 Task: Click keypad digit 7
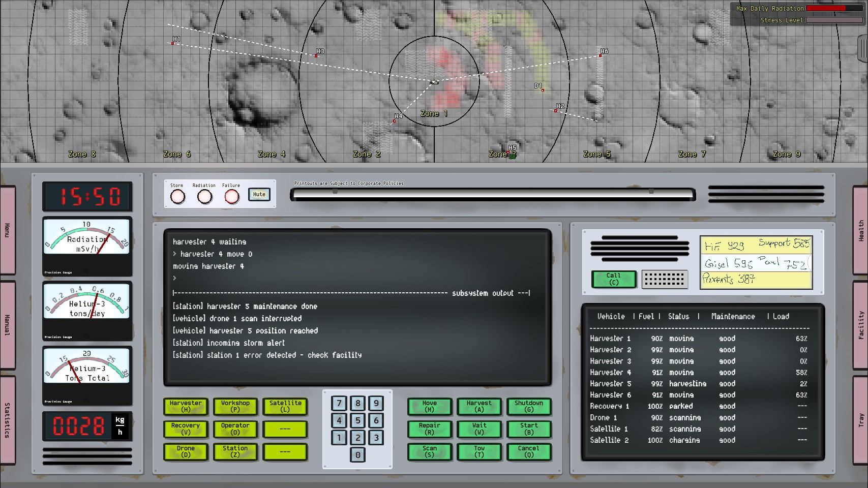click(x=339, y=404)
